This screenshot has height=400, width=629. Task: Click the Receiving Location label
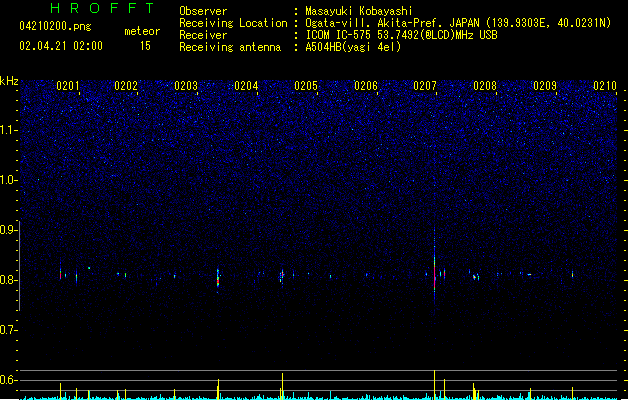233,23
